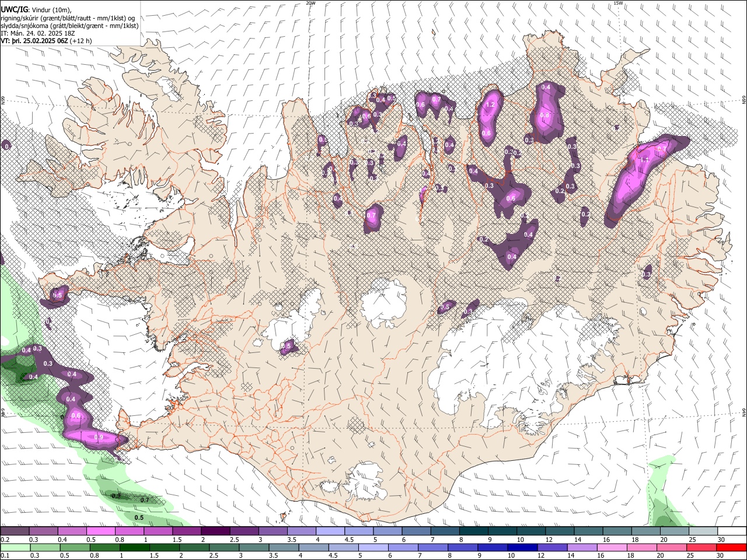Click the '0.4' label in the snow legend
The width and height of the screenshot is (747, 560).
[x=62, y=540]
